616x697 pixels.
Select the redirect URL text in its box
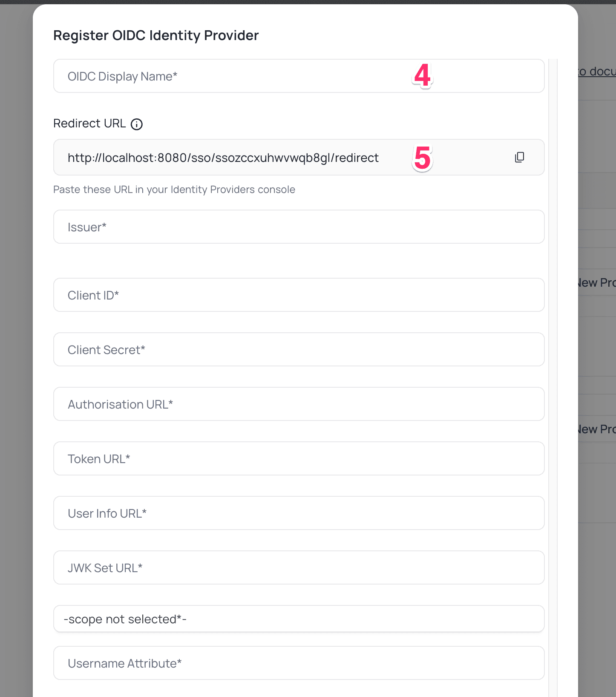pyautogui.click(x=223, y=157)
